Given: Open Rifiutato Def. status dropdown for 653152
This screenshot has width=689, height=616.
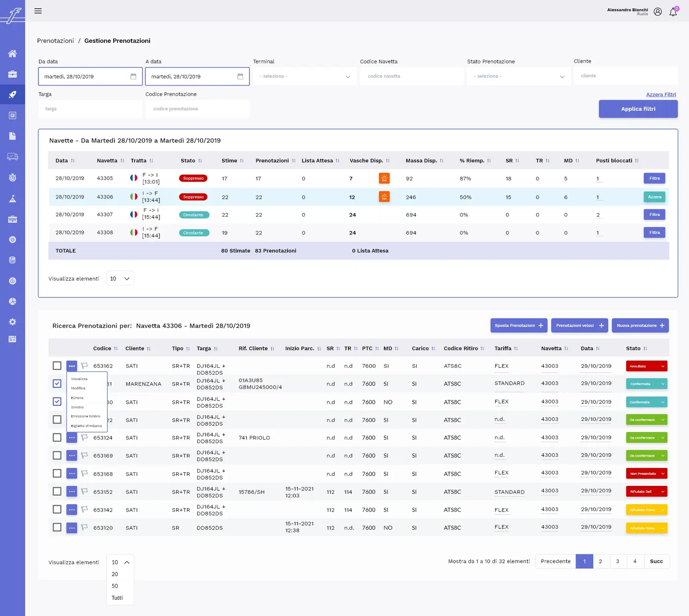Looking at the screenshot, I should pyautogui.click(x=647, y=491).
